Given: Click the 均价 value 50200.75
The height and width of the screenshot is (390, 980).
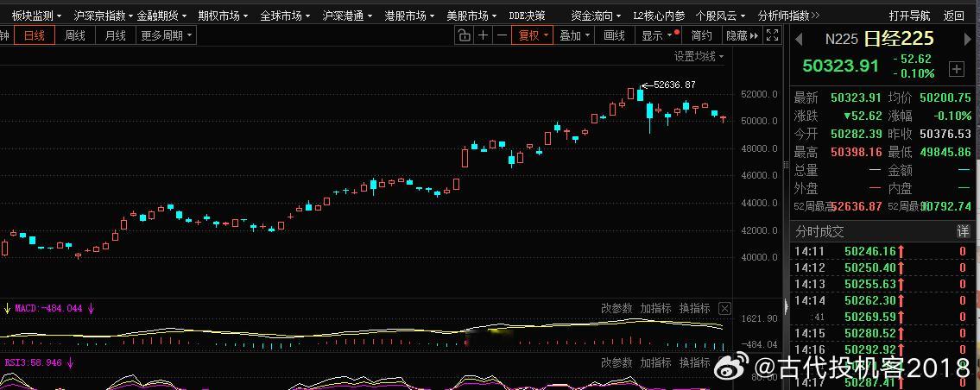Looking at the screenshot, I should point(945,97).
